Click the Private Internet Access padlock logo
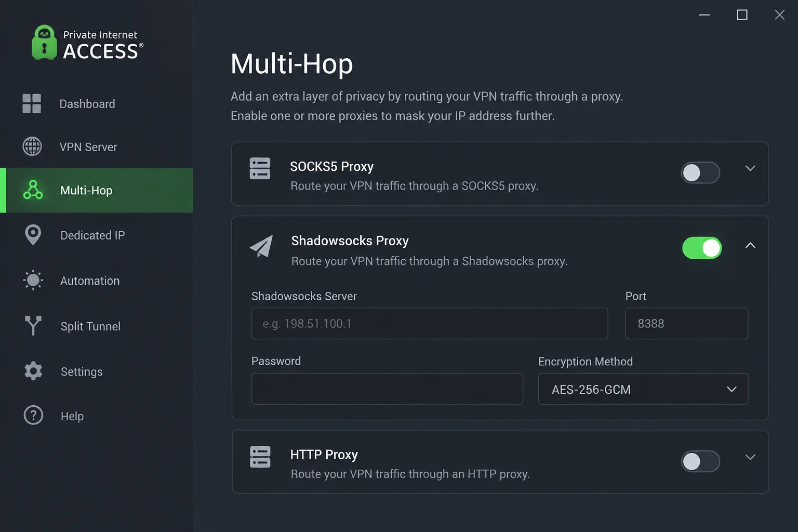Image resolution: width=798 pixels, height=532 pixels. point(44,43)
